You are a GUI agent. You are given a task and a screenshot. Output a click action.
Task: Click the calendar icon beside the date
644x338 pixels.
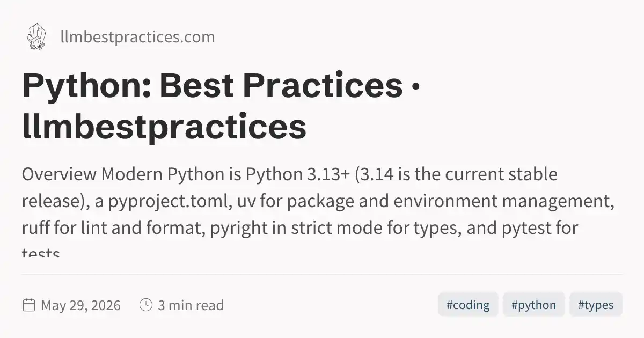(x=29, y=305)
